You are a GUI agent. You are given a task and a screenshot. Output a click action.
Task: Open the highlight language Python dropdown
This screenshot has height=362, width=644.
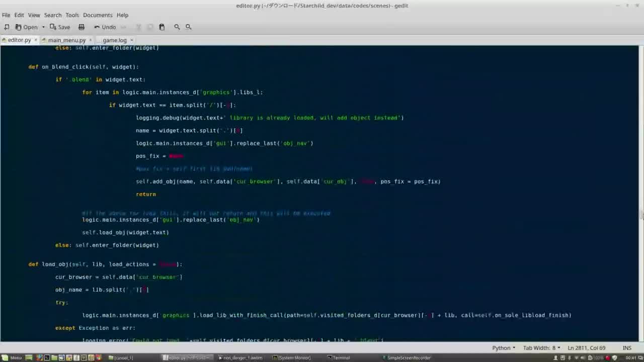coord(503,347)
